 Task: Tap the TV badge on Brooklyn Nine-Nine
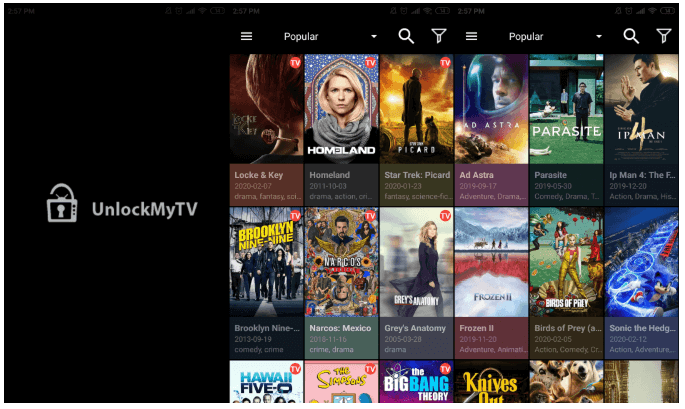[295, 215]
